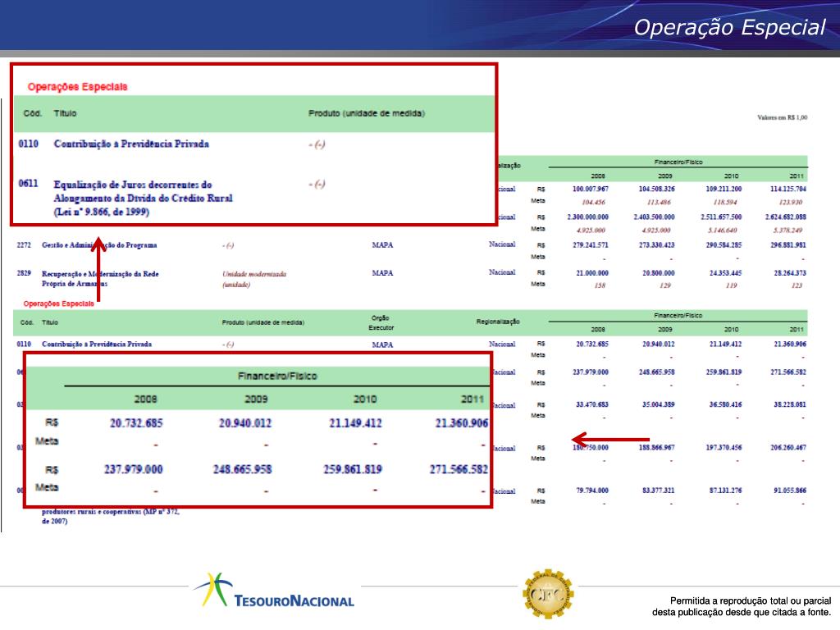Click large "20.732.685" in the enlarged box
This screenshot has width=840, height=630.
[136, 423]
